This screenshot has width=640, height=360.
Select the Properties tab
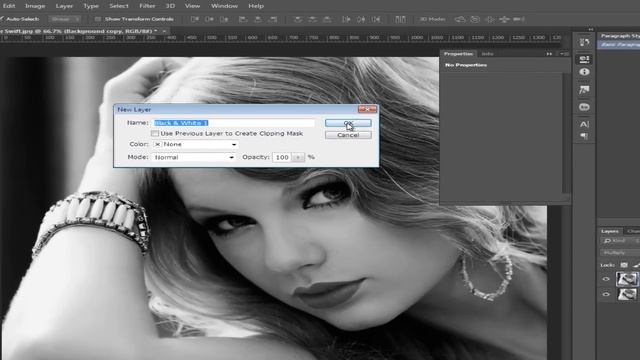(458, 54)
